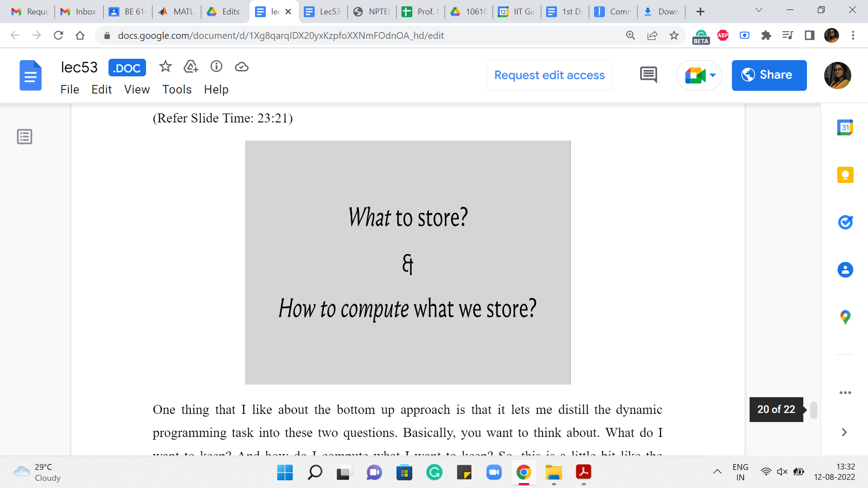Open Google Maps side panel
This screenshot has height=488, width=868.
click(844, 317)
